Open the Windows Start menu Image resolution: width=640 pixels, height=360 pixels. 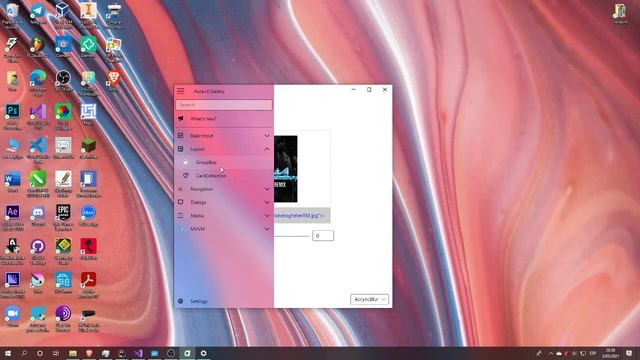(x=7, y=353)
